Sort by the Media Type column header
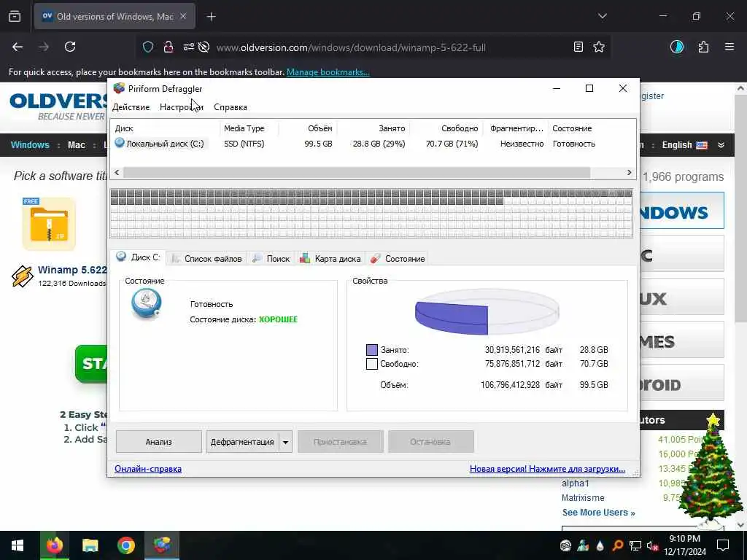747x560 pixels. pyautogui.click(x=249, y=128)
